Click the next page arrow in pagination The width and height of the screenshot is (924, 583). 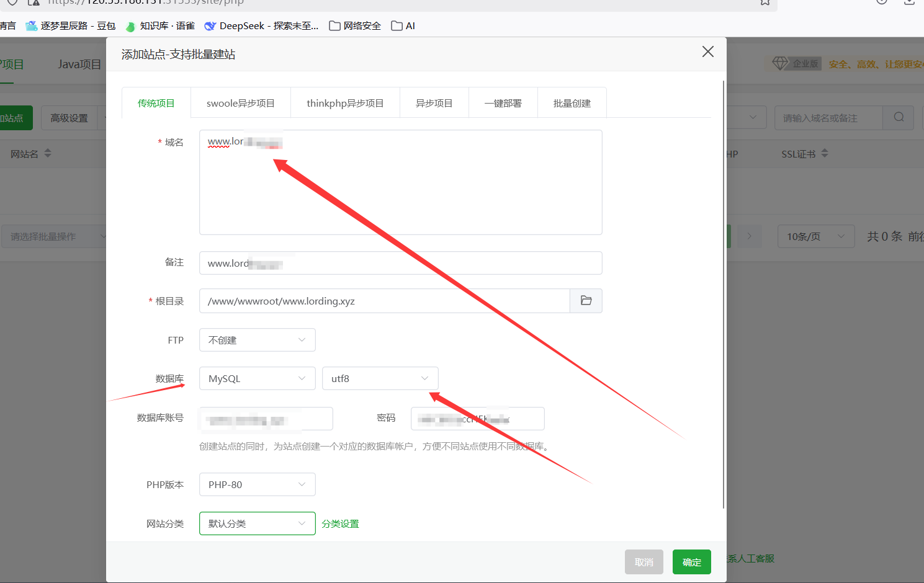click(749, 236)
